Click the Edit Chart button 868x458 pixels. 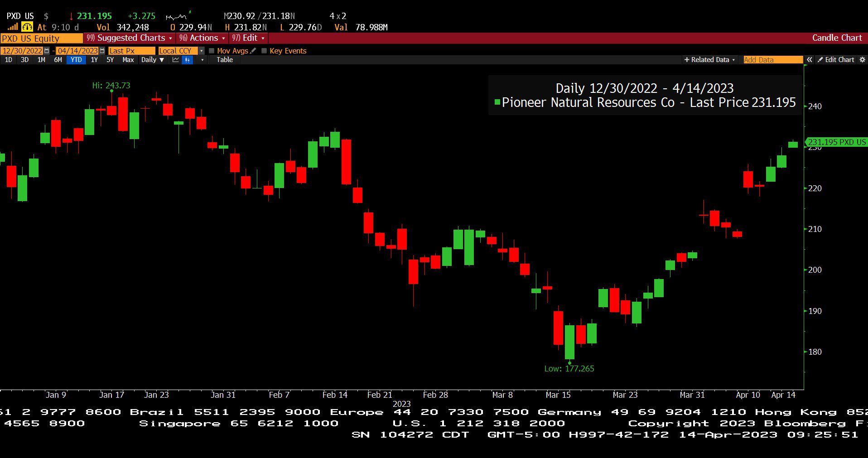coord(836,60)
